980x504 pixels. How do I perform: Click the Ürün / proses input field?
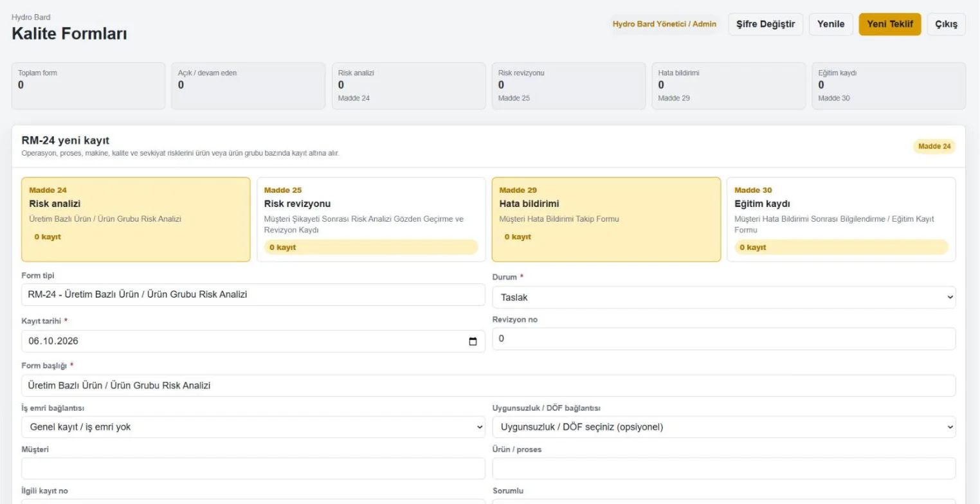click(x=724, y=469)
